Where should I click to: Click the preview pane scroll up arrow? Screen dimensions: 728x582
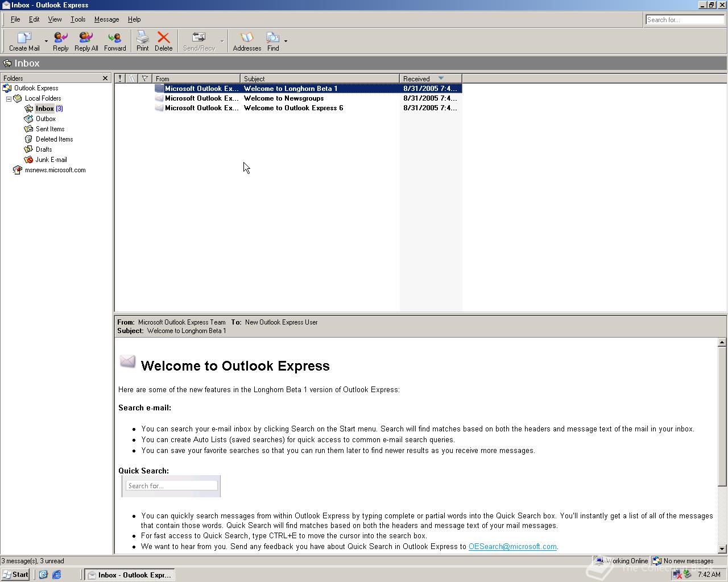point(722,342)
